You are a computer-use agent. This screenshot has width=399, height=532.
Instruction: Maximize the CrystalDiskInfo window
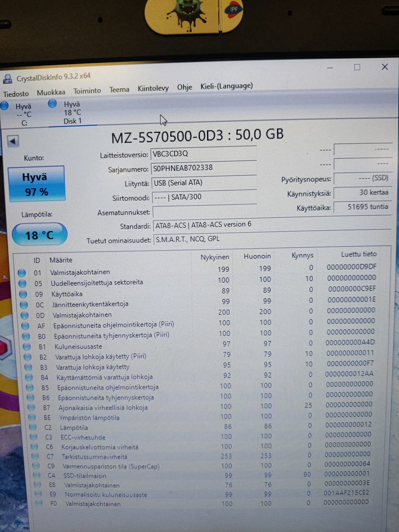[x=357, y=67]
